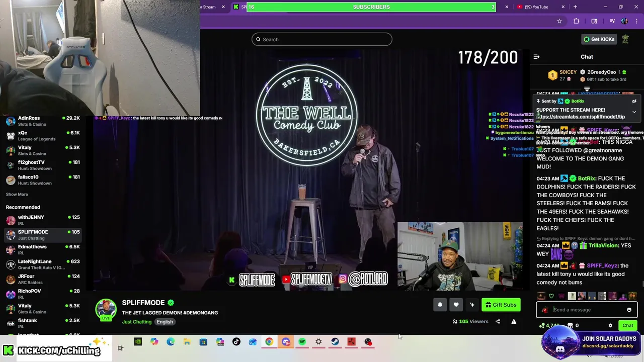This screenshot has width=644, height=362.
Task: Click the green Chat send button
Action: click(x=627, y=325)
